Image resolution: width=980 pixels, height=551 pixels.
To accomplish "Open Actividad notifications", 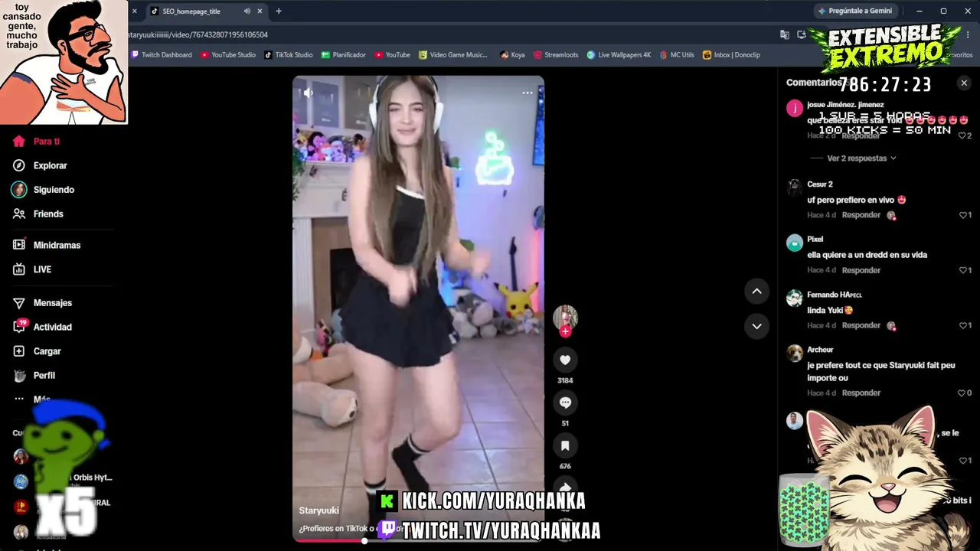I will [x=42, y=327].
